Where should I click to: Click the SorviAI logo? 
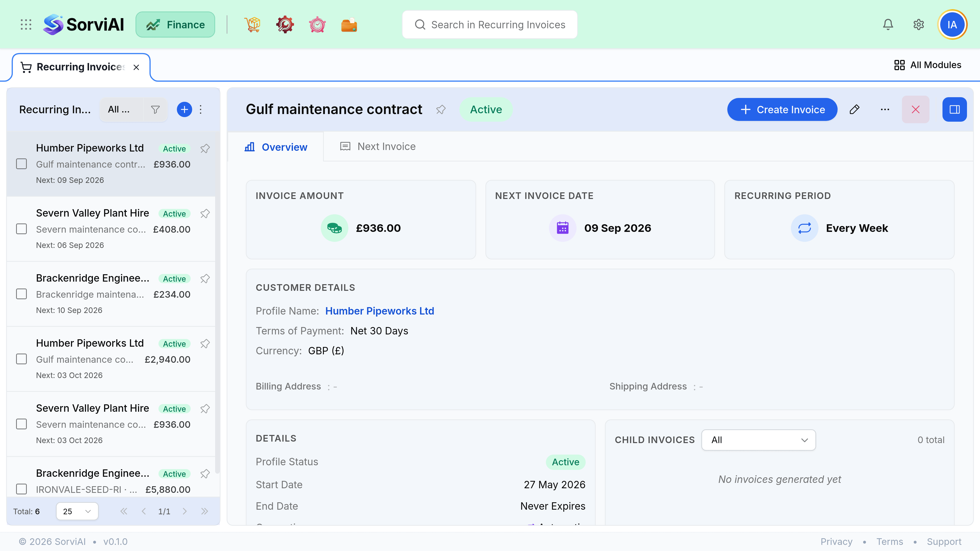click(x=84, y=25)
